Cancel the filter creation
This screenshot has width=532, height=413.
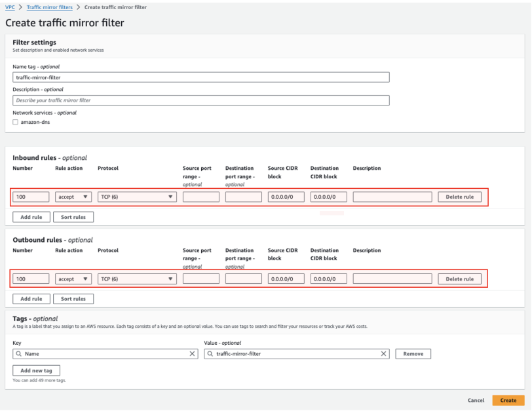(476, 400)
